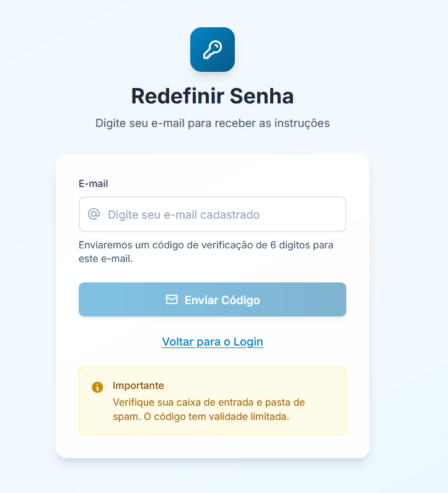Click the Importante notice title
Screen dimensions: 448x493
coord(138,385)
